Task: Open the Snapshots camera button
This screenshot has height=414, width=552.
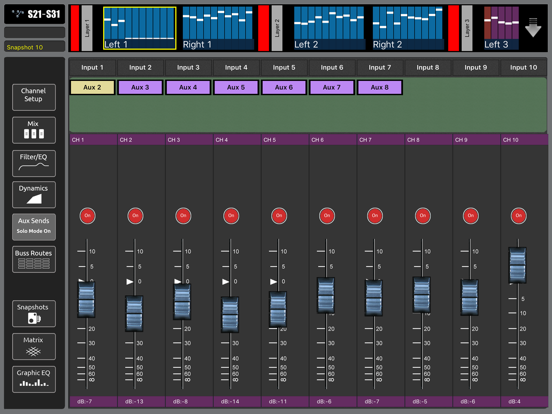Action: [34, 314]
